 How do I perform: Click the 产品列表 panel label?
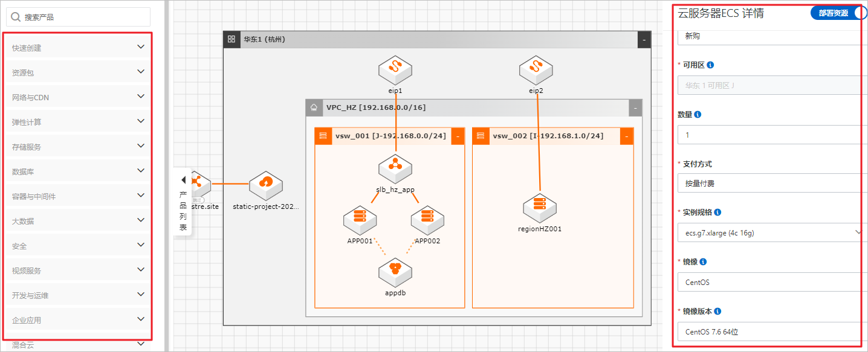pyautogui.click(x=183, y=211)
